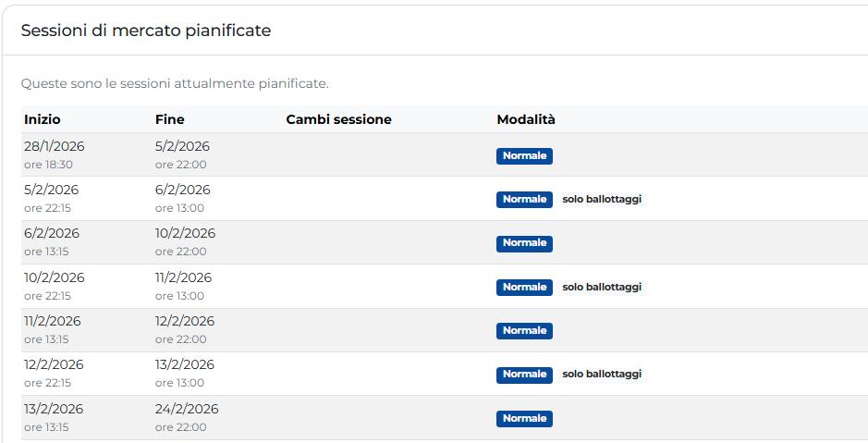Select Normale badge in row starting 6/2/2026

pos(524,243)
